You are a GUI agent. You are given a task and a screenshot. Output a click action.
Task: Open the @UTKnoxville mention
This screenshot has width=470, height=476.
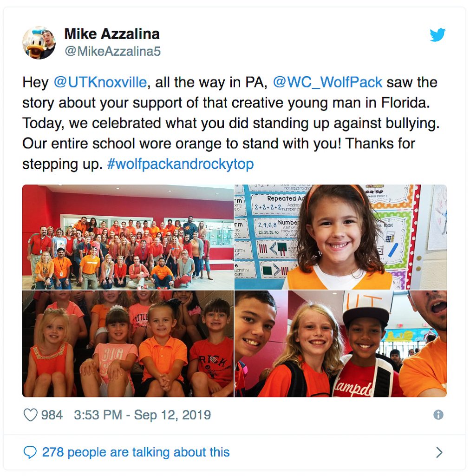click(x=100, y=82)
